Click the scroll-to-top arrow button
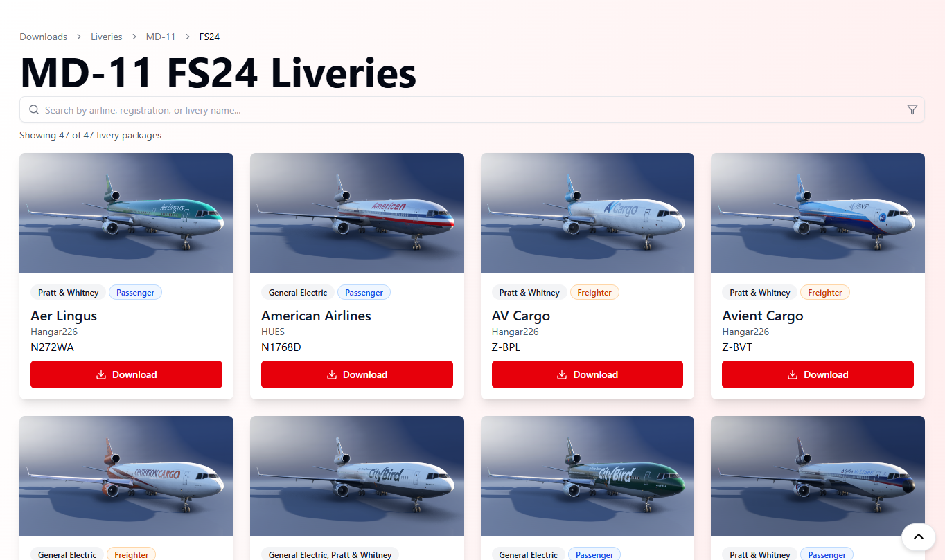Image resolution: width=945 pixels, height=560 pixels. 918,536
